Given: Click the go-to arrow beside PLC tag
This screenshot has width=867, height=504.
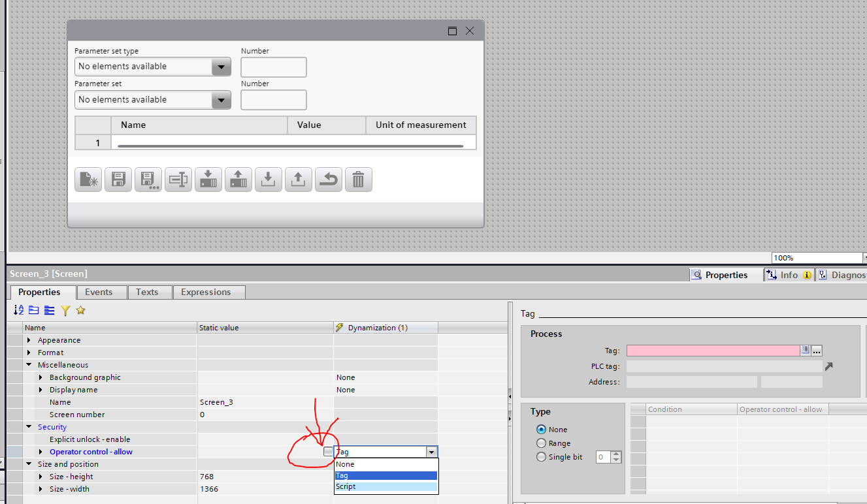Looking at the screenshot, I should click(829, 366).
